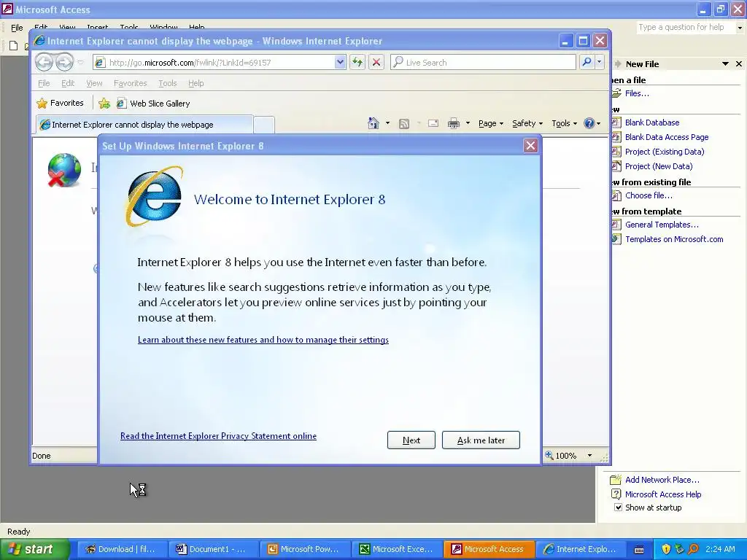Click the Type a question for help box
Screen dimensions: 747x560
coord(686,27)
